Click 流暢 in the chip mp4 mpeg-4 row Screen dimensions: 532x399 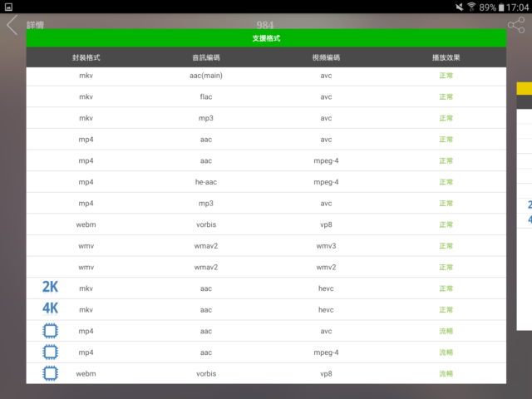(446, 352)
